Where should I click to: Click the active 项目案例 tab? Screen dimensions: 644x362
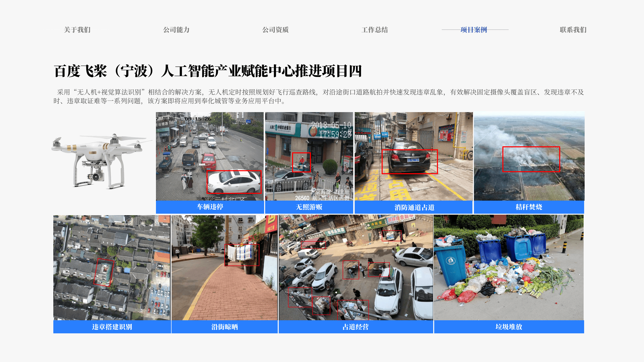(x=474, y=30)
